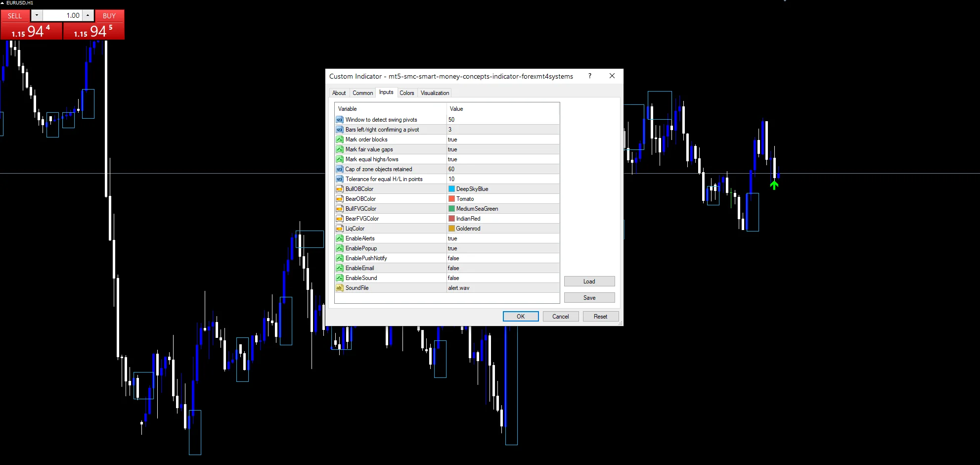This screenshot has height=465, width=980.
Task: Click the icon beside Bars left/right confirming a pivot
Action: coord(339,130)
